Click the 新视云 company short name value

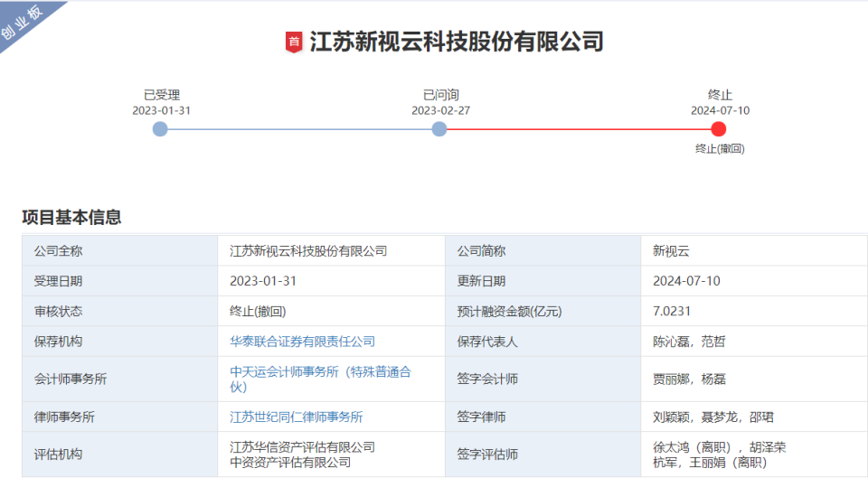[x=671, y=250]
